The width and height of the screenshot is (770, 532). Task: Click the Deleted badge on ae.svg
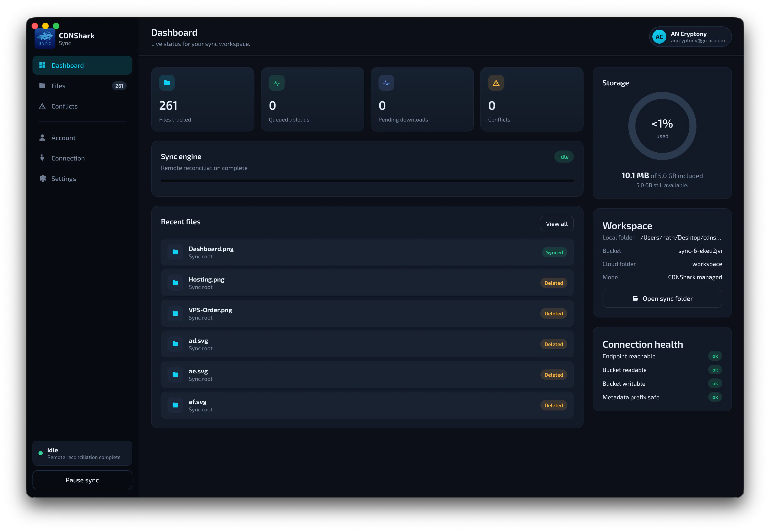[x=554, y=375]
